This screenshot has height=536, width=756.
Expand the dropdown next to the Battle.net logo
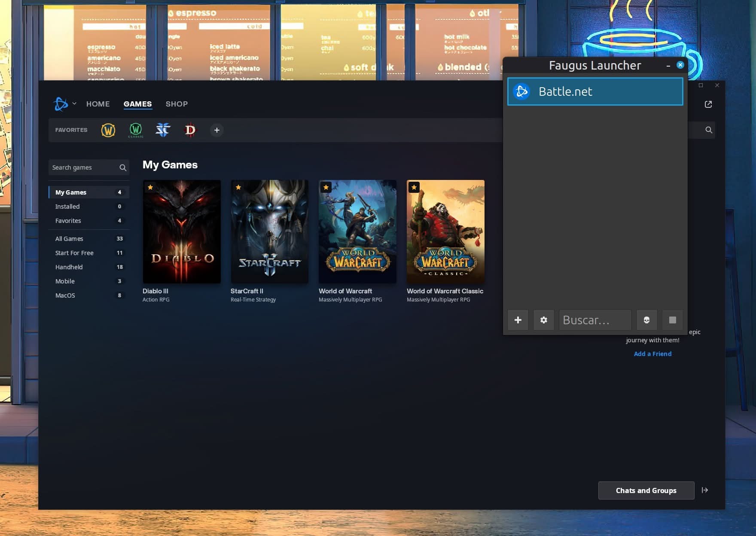click(x=74, y=104)
